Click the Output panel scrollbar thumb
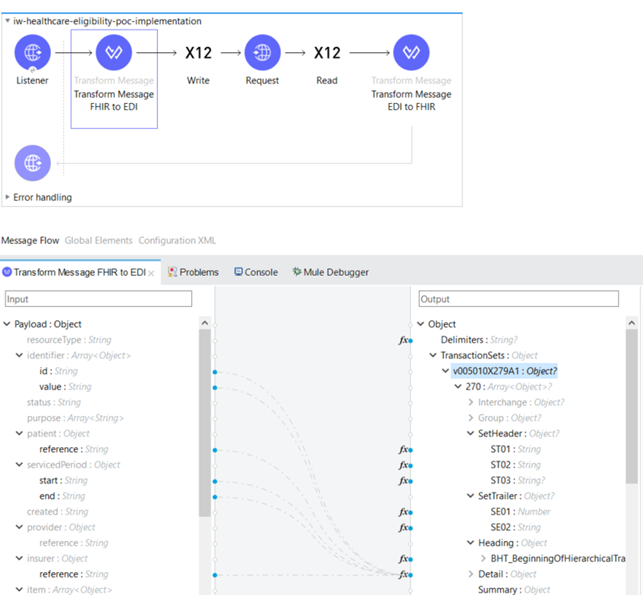 [632, 406]
